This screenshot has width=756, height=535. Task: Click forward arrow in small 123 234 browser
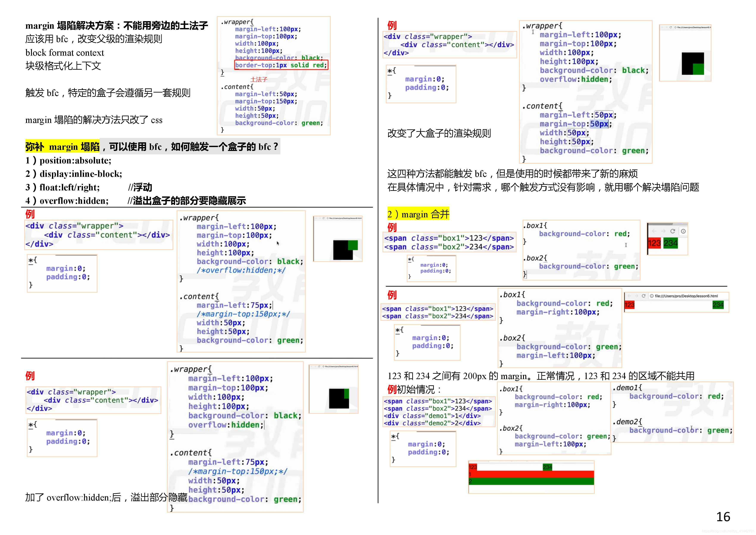664,231
